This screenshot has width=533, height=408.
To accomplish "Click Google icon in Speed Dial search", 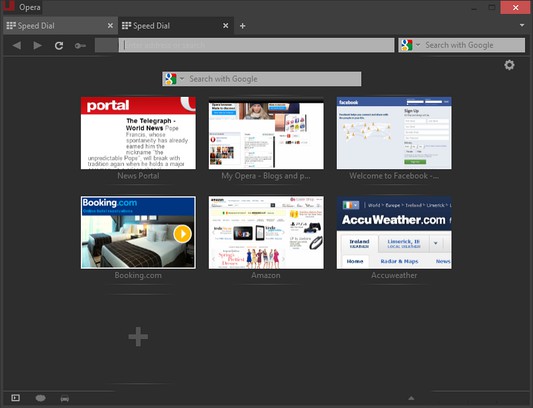I will tap(170, 79).
